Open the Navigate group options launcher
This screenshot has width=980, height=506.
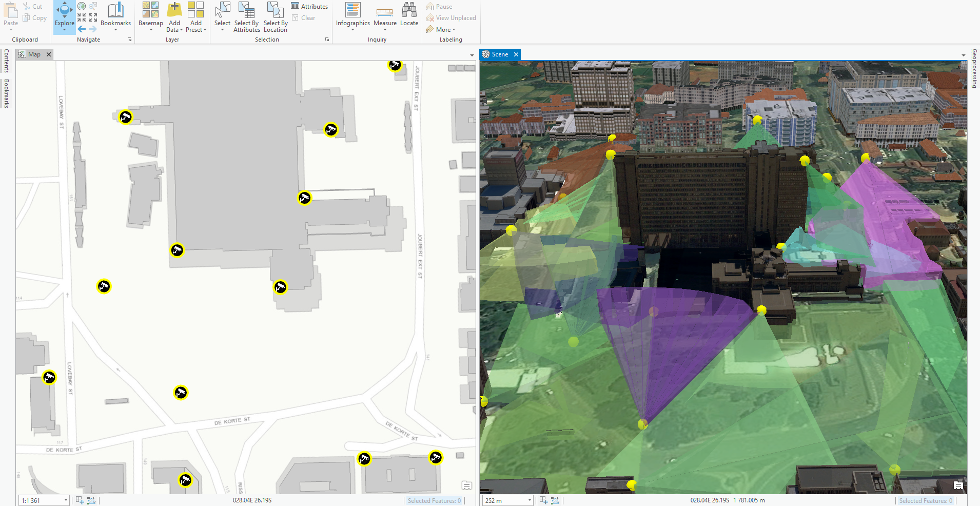[129, 40]
